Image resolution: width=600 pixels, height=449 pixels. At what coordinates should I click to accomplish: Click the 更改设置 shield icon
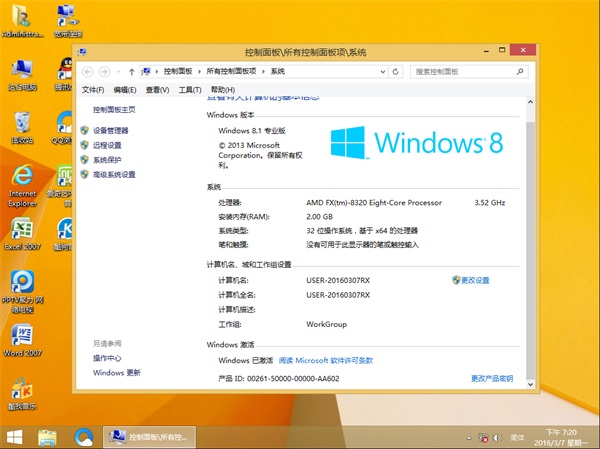click(x=456, y=281)
